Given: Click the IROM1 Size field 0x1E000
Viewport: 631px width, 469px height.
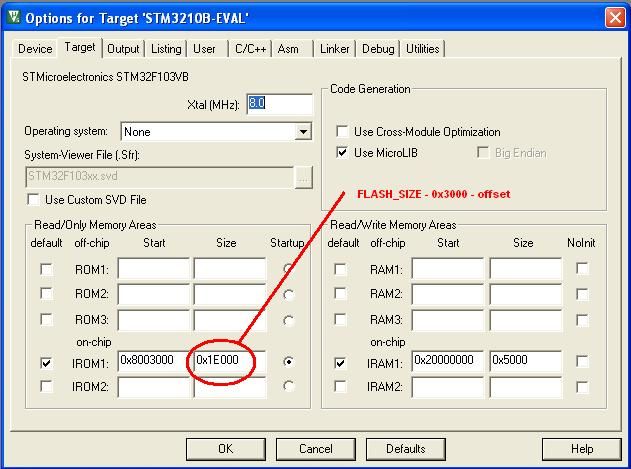Looking at the screenshot, I should 229,361.
